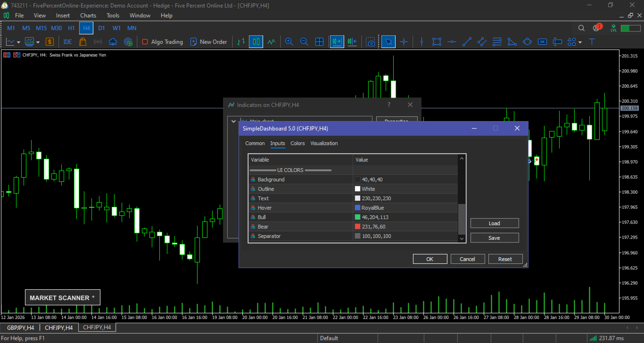Select the trendline drawing tool
Screen dimensions: 644x343
click(467, 42)
